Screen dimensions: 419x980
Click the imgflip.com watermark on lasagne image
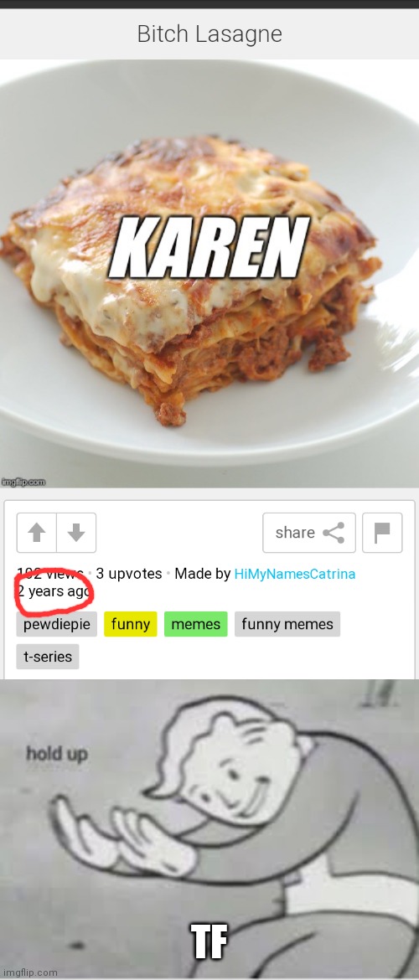pyautogui.click(x=23, y=482)
